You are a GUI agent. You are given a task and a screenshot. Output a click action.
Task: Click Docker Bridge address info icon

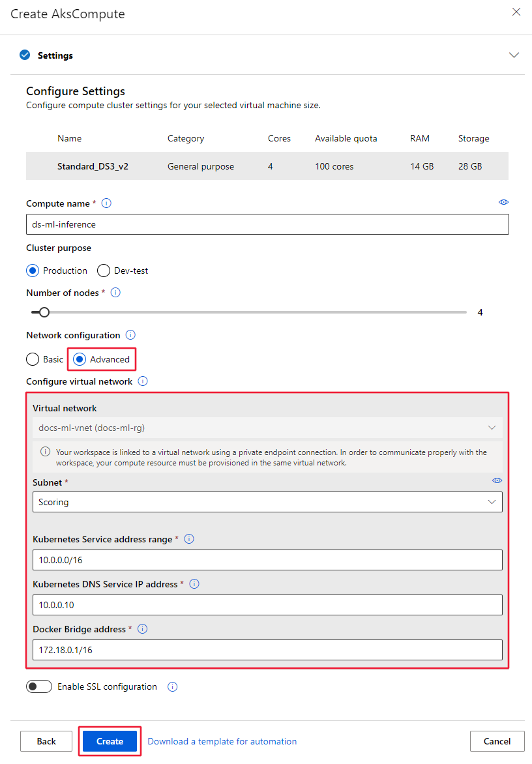(143, 629)
